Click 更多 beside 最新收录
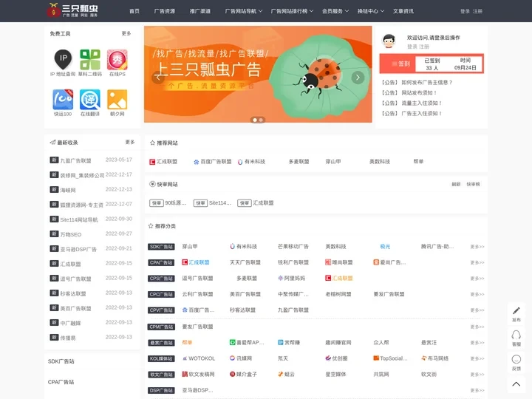Image resolution: width=532 pixels, height=399 pixels. coord(130,142)
